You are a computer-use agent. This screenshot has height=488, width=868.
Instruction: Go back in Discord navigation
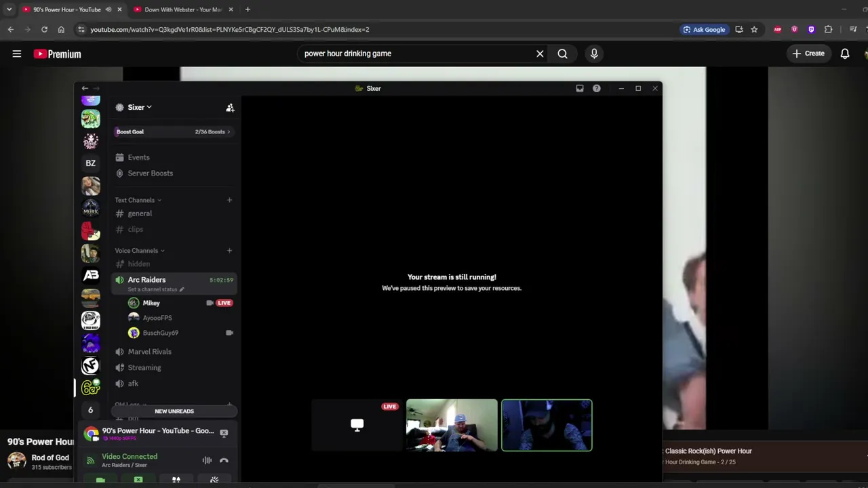coord(85,88)
